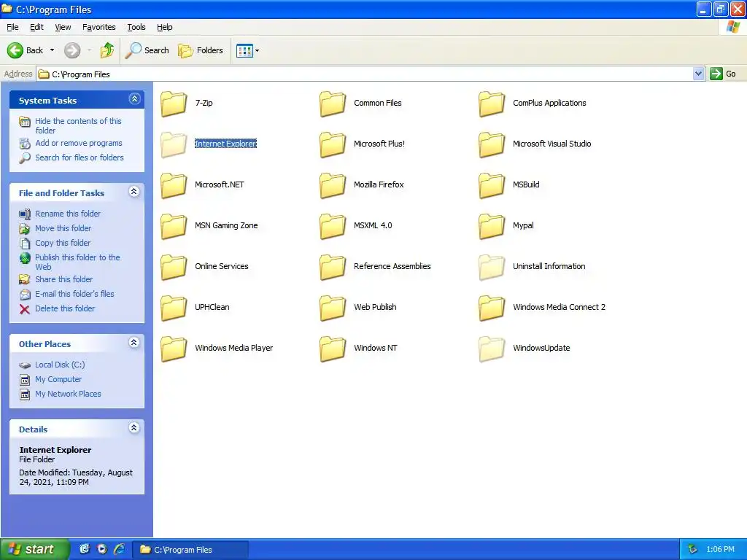Image resolution: width=747 pixels, height=560 pixels.
Task: Open the Search pane
Action: coord(147,50)
